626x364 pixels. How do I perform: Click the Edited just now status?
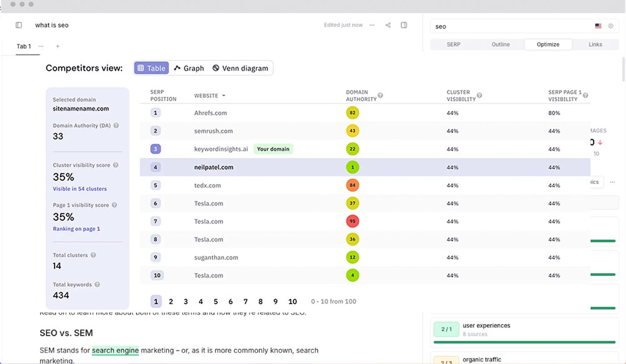(x=343, y=25)
